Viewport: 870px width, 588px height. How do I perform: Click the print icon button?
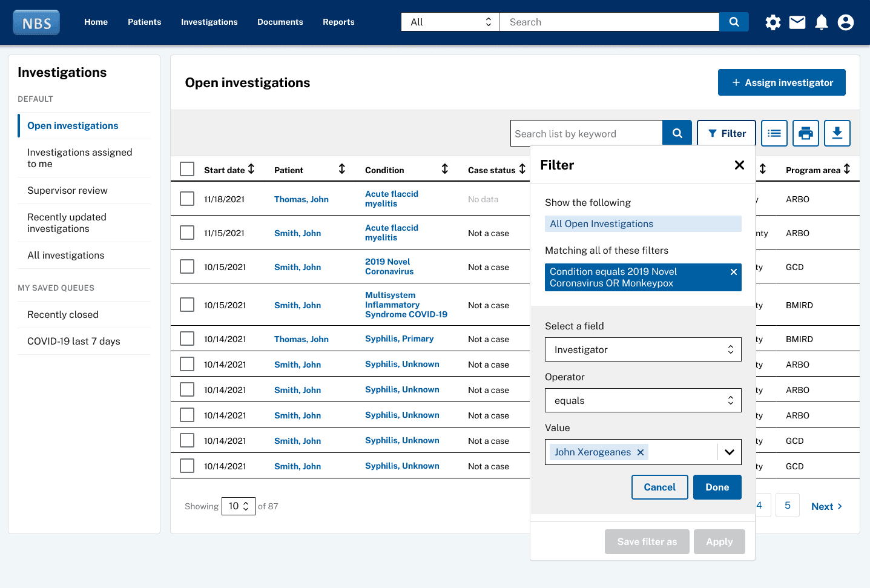[x=806, y=133]
